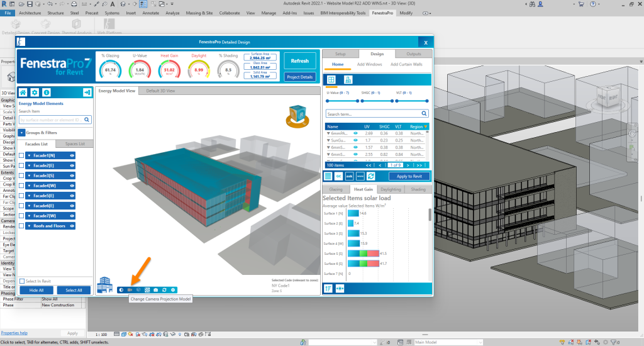Expand the Groups & Filters section
The image size is (644, 346).
tap(22, 133)
